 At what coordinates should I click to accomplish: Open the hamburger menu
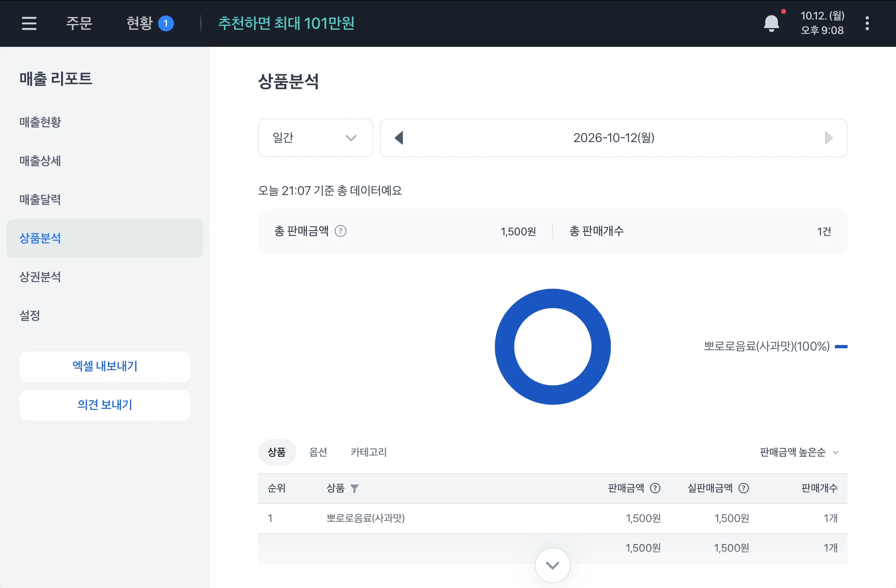(x=29, y=23)
